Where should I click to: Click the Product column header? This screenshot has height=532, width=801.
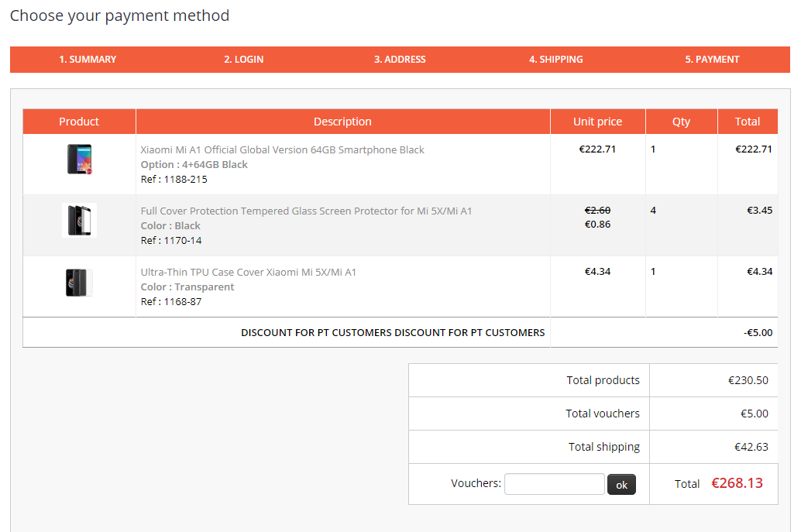79,122
